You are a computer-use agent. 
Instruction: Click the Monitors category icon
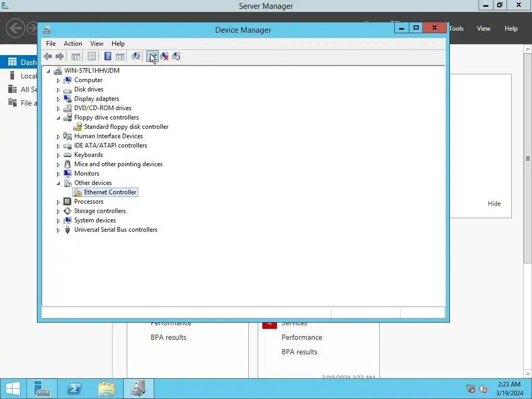coord(68,174)
